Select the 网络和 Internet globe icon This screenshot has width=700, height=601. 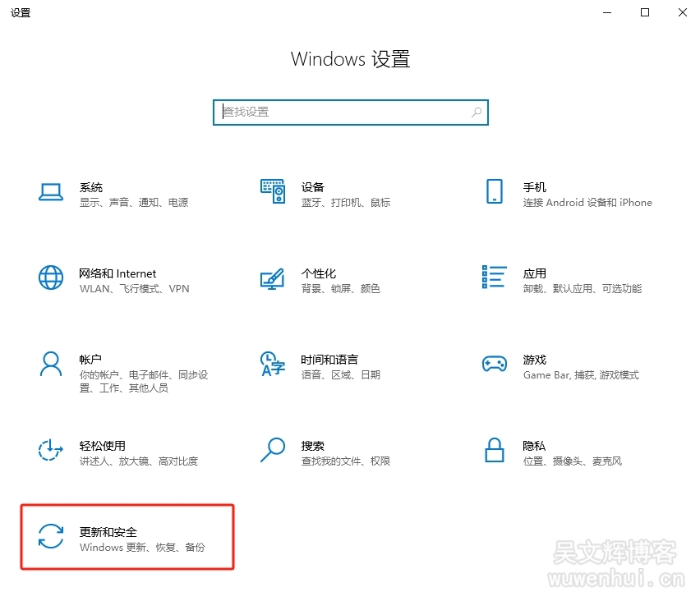pyautogui.click(x=51, y=278)
